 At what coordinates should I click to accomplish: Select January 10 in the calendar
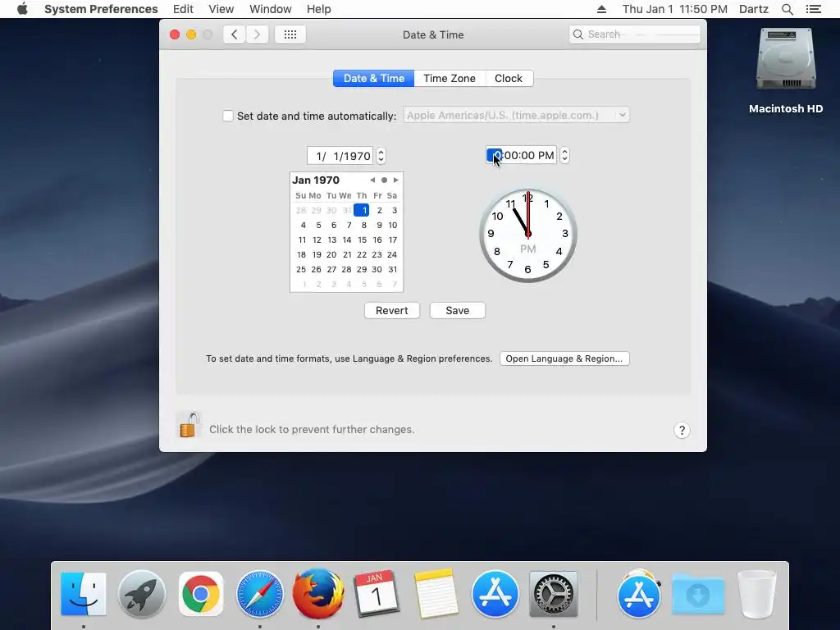point(393,225)
